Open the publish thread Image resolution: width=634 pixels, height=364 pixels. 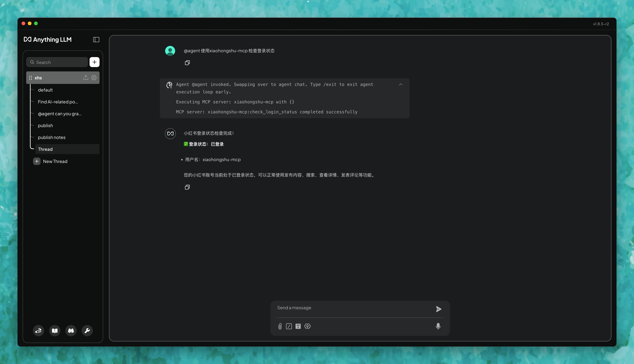tap(46, 126)
